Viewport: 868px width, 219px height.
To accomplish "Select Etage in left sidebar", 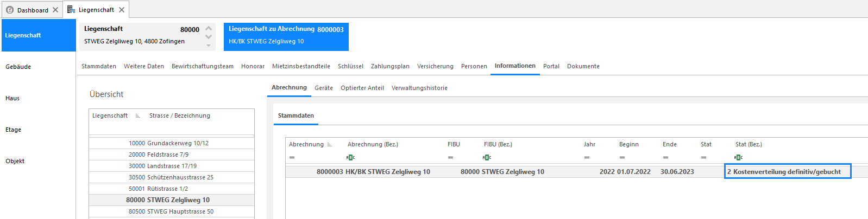I will (x=39, y=130).
